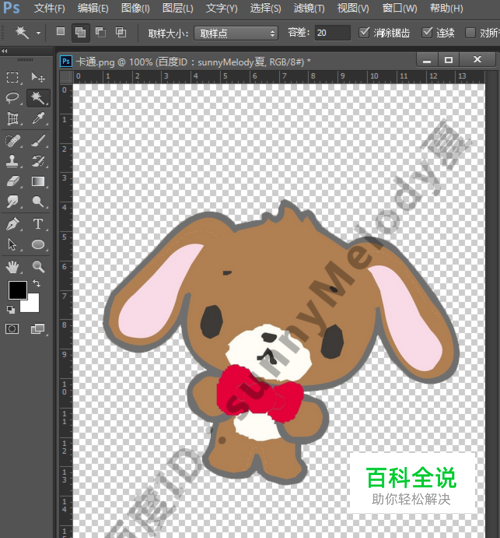The width and height of the screenshot is (500, 538).
Task: Select the Dodge tool
Action: click(38, 202)
